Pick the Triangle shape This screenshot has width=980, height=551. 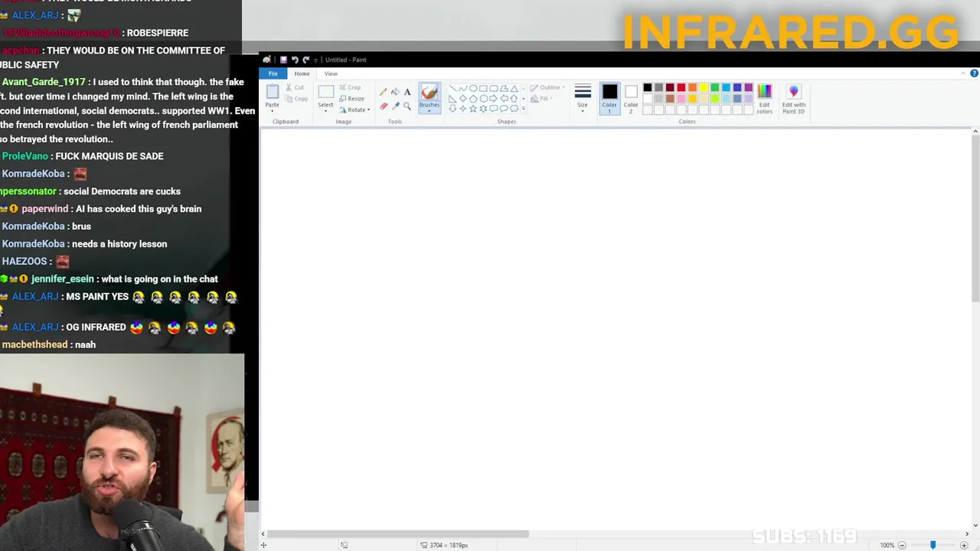point(514,88)
